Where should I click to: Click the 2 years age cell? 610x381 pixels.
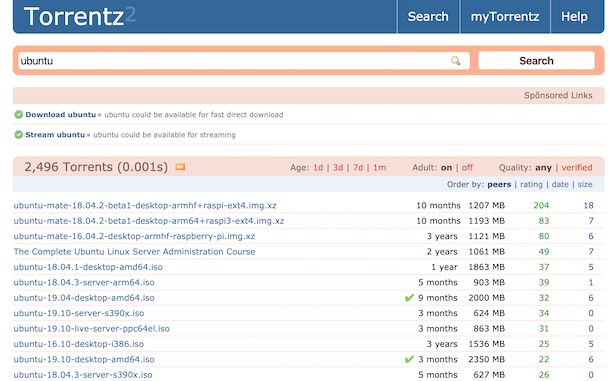click(442, 251)
